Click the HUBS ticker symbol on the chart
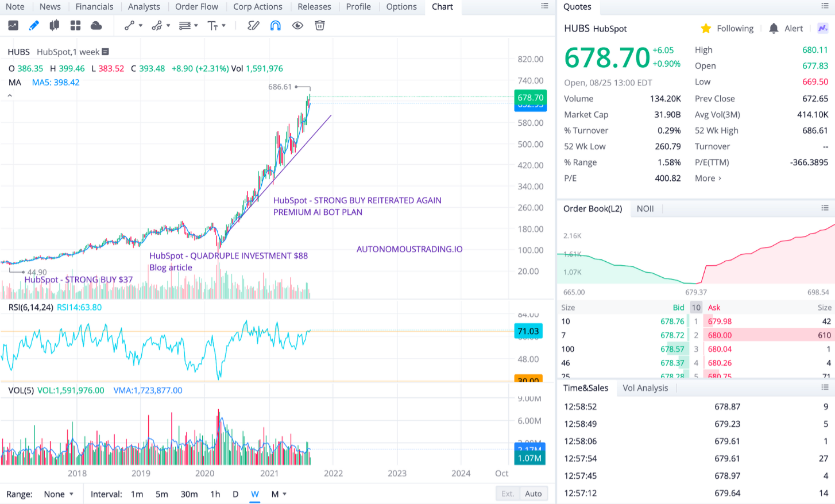 19,52
